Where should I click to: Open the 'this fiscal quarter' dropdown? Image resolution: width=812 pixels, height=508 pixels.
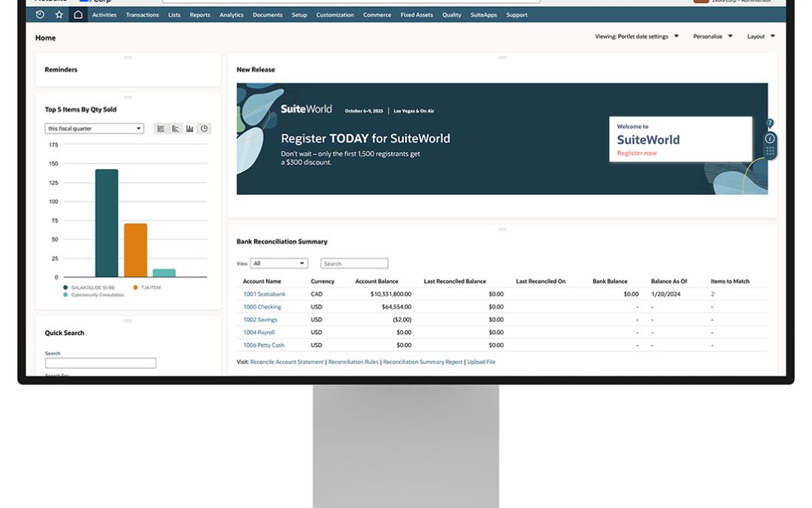[x=94, y=129]
